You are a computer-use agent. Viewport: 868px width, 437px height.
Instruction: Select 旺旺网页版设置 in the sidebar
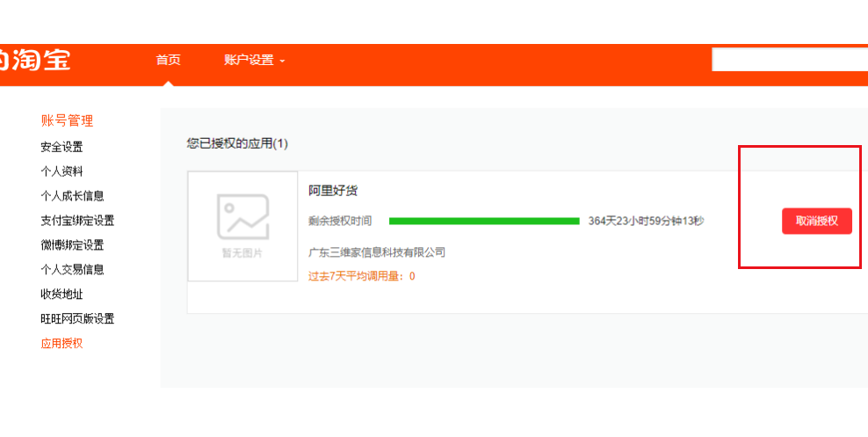(x=77, y=319)
